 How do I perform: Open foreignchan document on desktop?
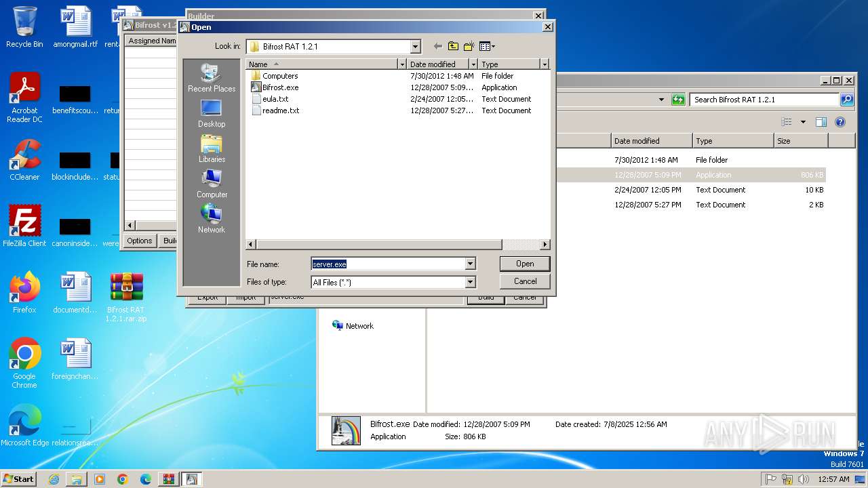pyautogui.click(x=75, y=359)
